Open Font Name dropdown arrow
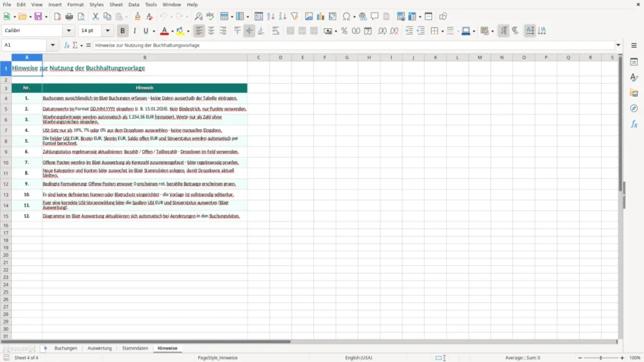The image size is (644, 362). [x=69, y=30]
